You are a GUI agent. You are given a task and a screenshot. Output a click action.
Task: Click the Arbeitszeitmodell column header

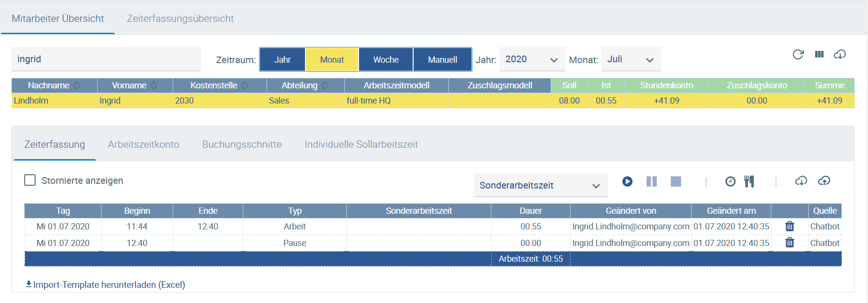coord(397,85)
